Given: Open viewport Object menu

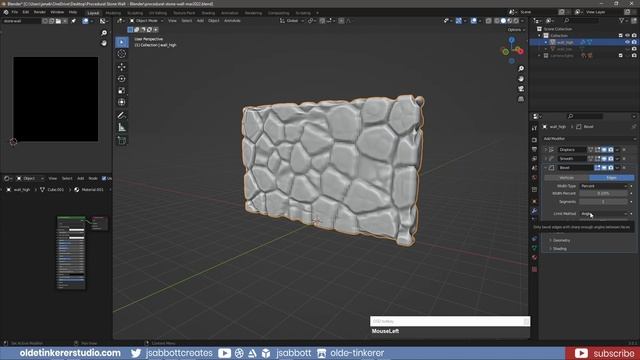Looking at the screenshot, I should pyautogui.click(x=213, y=20).
